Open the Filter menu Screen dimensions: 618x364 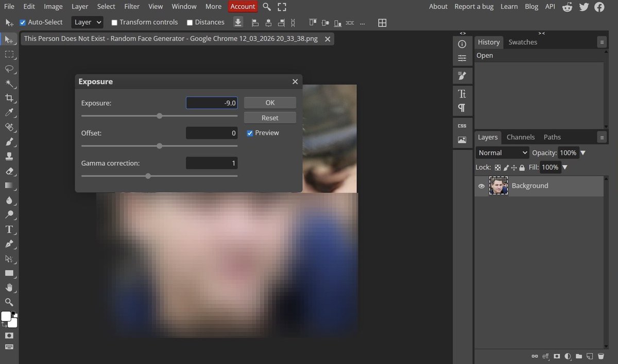pos(132,7)
